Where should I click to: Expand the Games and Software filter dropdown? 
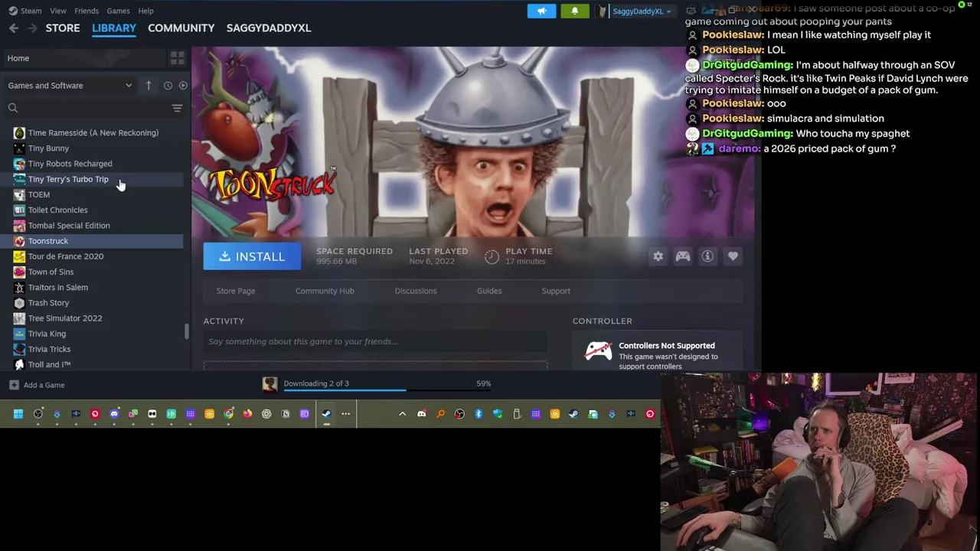70,85
